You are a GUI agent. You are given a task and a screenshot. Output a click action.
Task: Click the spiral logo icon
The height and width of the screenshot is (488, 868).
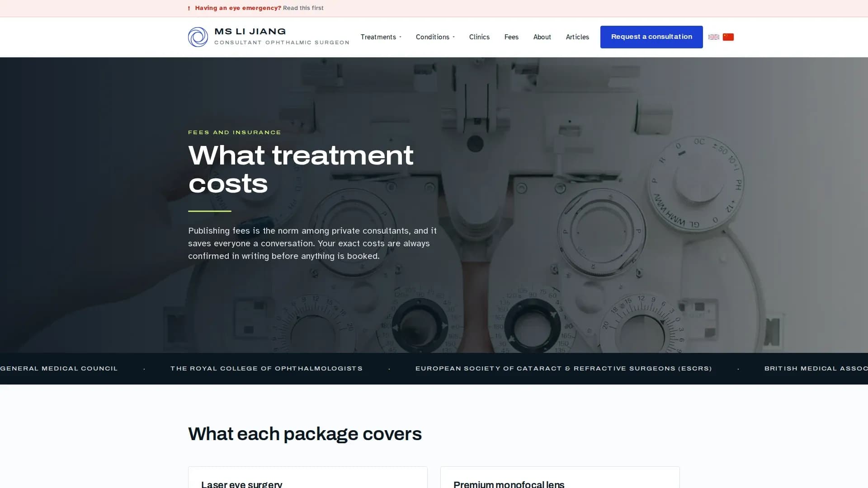198,37
